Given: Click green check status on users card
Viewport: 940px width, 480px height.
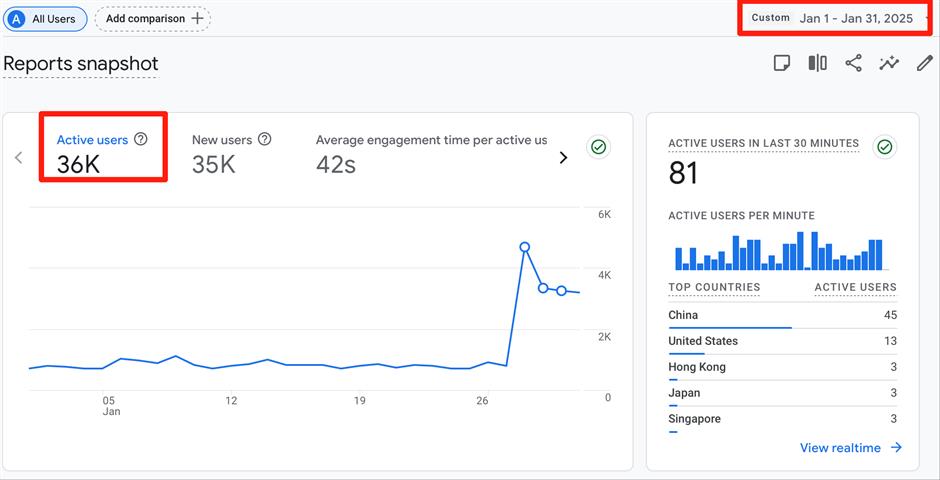Looking at the screenshot, I should click(598, 147).
